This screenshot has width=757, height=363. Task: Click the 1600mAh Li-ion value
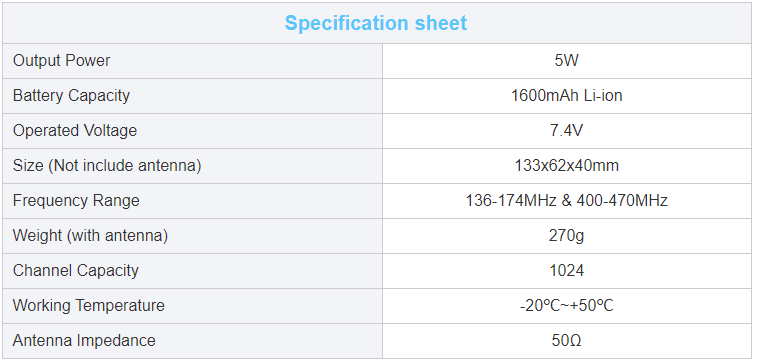click(567, 96)
